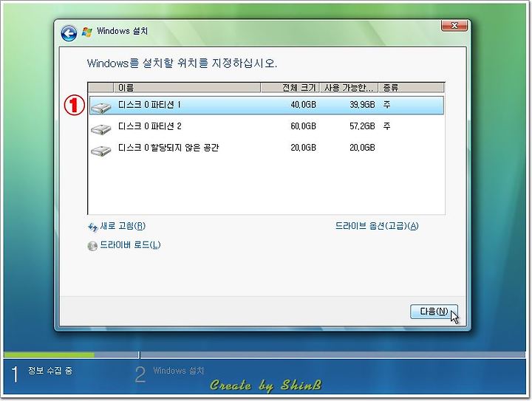Screen dimensions: 532x401
Task: Click the 57.2GB free space cell
Action: click(x=362, y=126)
